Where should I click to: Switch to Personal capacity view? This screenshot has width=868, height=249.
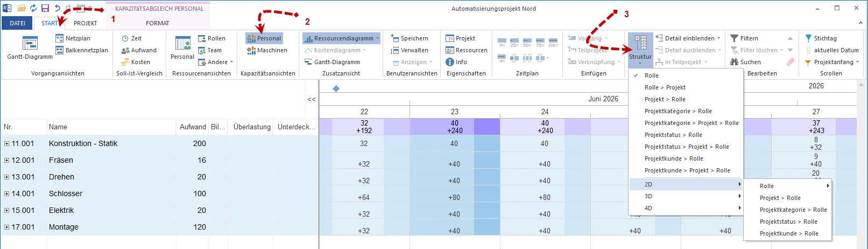click(x=264, y=38)
